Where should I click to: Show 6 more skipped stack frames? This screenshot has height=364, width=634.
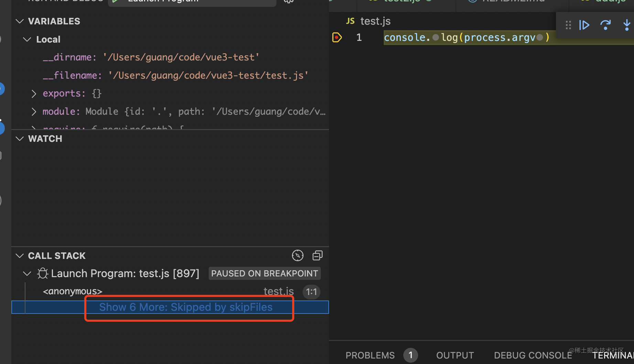(x=186, y=307)
